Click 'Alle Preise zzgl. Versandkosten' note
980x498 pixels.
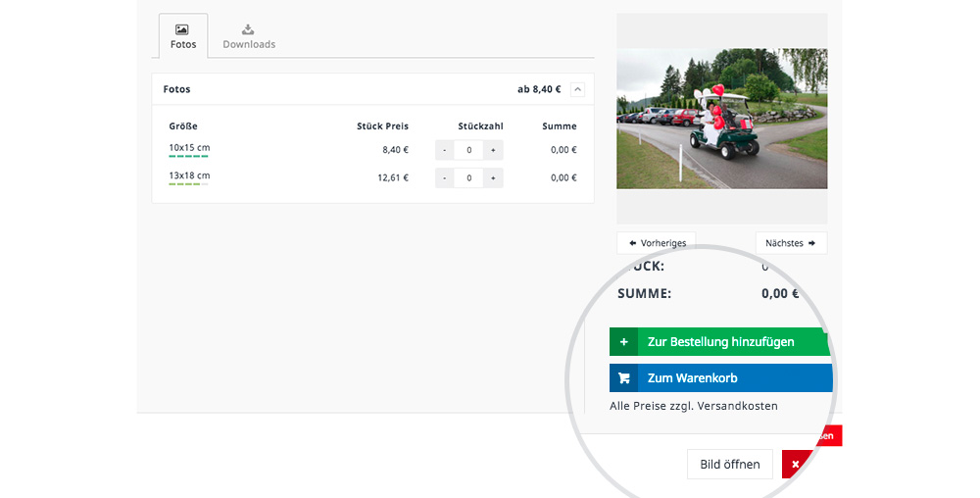click(x=694, y=406)
